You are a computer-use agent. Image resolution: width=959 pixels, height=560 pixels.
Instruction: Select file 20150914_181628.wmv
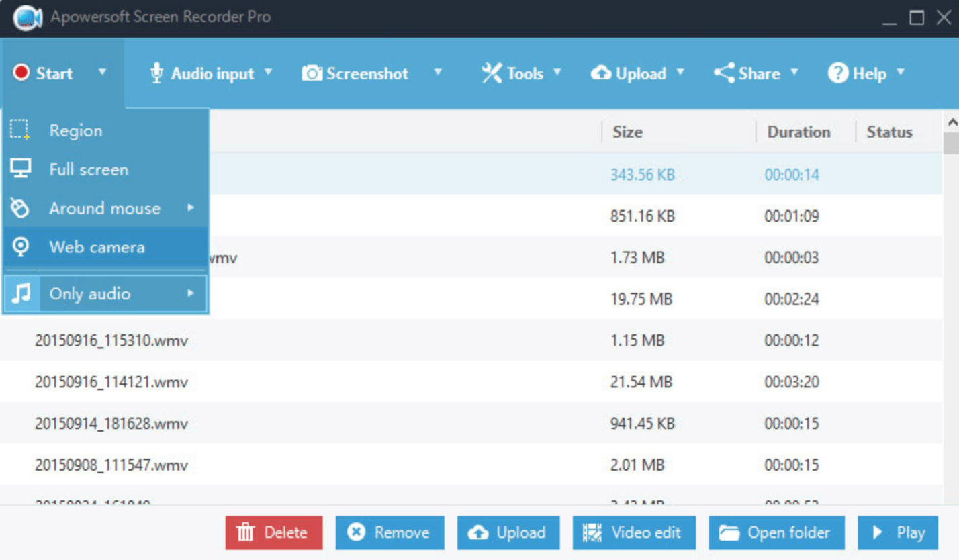pyautogui.click(x=111, y=424)
